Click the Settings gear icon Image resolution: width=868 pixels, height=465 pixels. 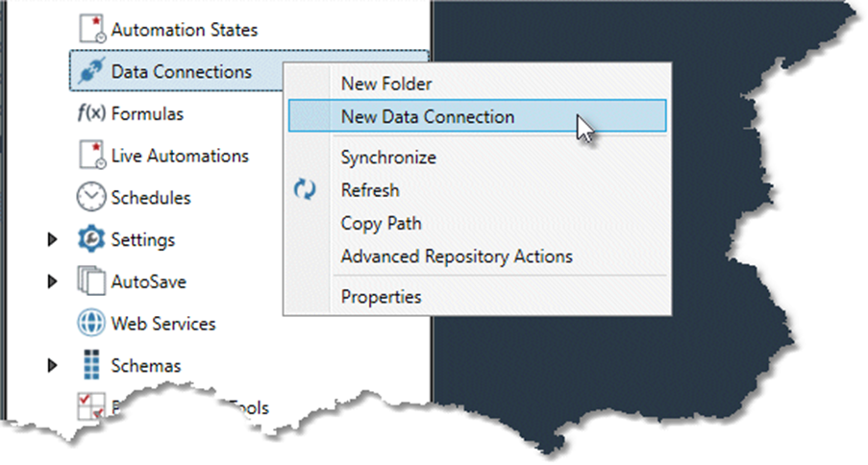coord(90,239)
